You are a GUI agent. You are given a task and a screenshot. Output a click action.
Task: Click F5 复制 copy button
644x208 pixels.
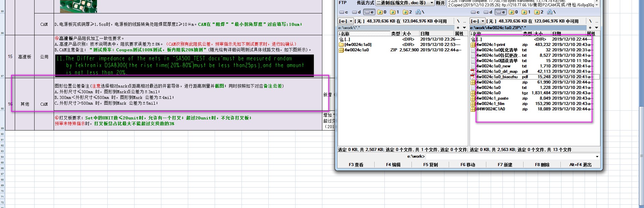coord(430,165)
